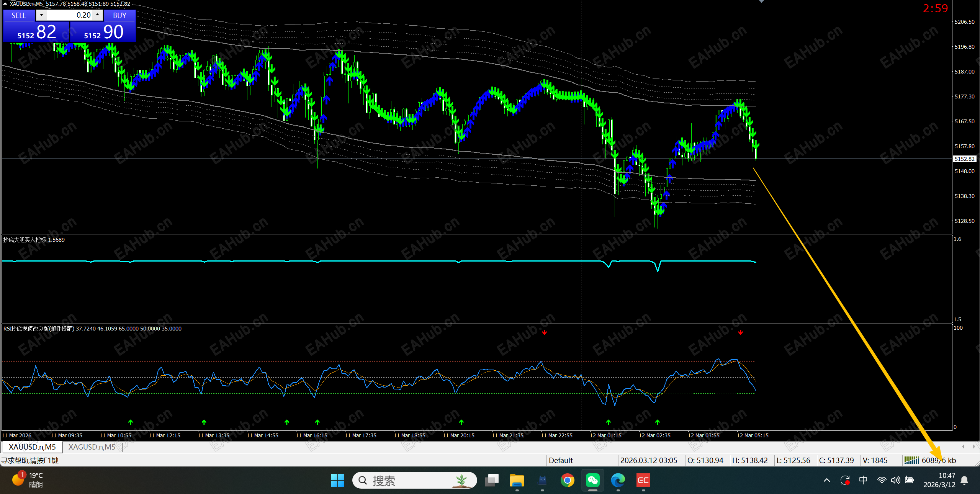Decrease lot size with down arrow
The height and width of the screenshot is (494, 980).
pyautogui.click(x=41, y=15)
